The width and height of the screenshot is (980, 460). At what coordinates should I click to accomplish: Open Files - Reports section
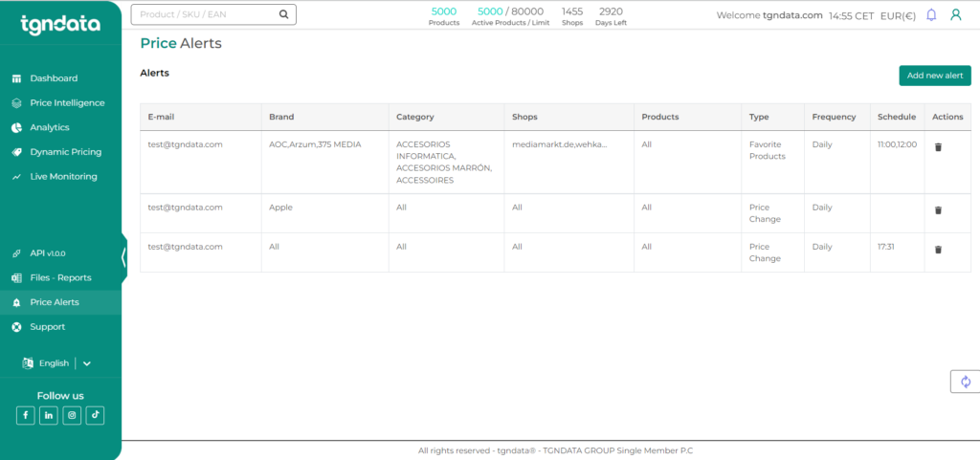pyautogui.click(x=60, y=277)
